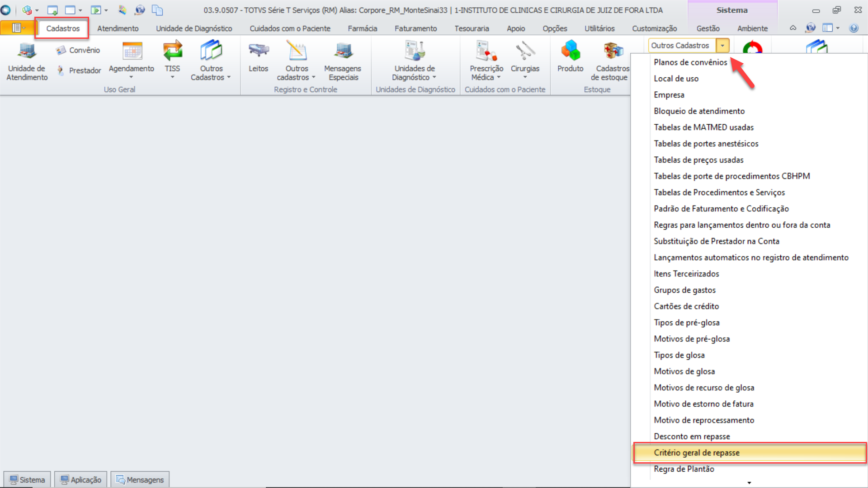868x488 pixels.
Task: Open the Utilitários ribbon tab
Action: pos(599,28)
